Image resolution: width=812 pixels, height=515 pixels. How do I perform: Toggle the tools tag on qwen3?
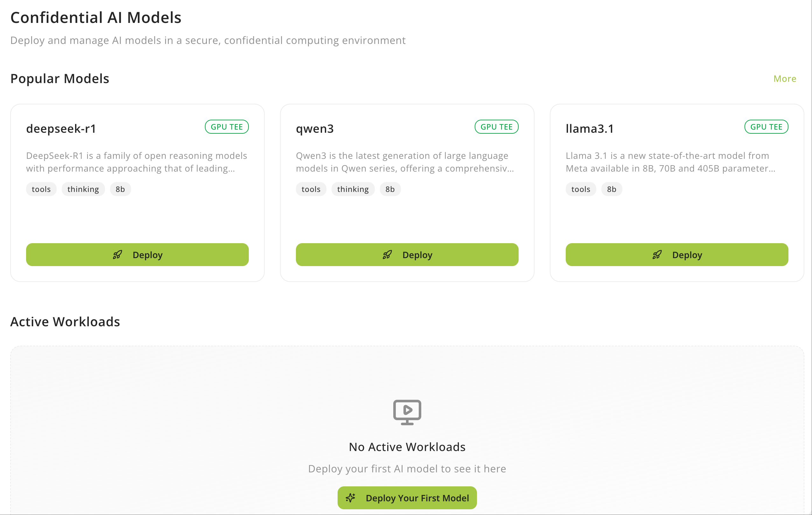311,189
